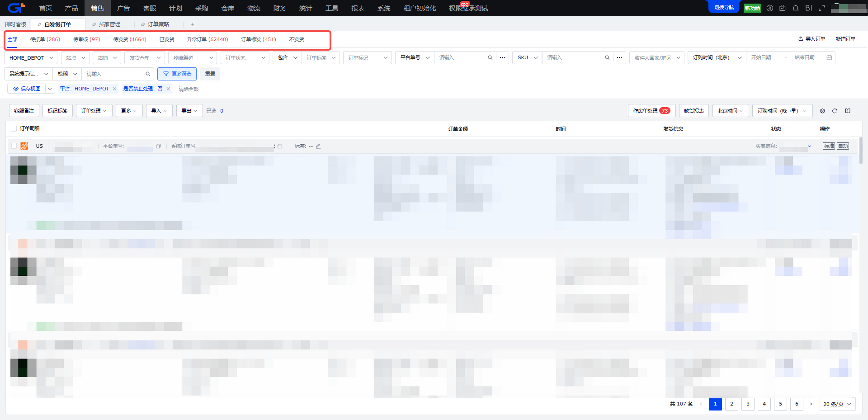Viewport: 868px width, 420px height.
Task: Open the HOME_DEPOT platform dropdown
Action: (x=31, y=58)
